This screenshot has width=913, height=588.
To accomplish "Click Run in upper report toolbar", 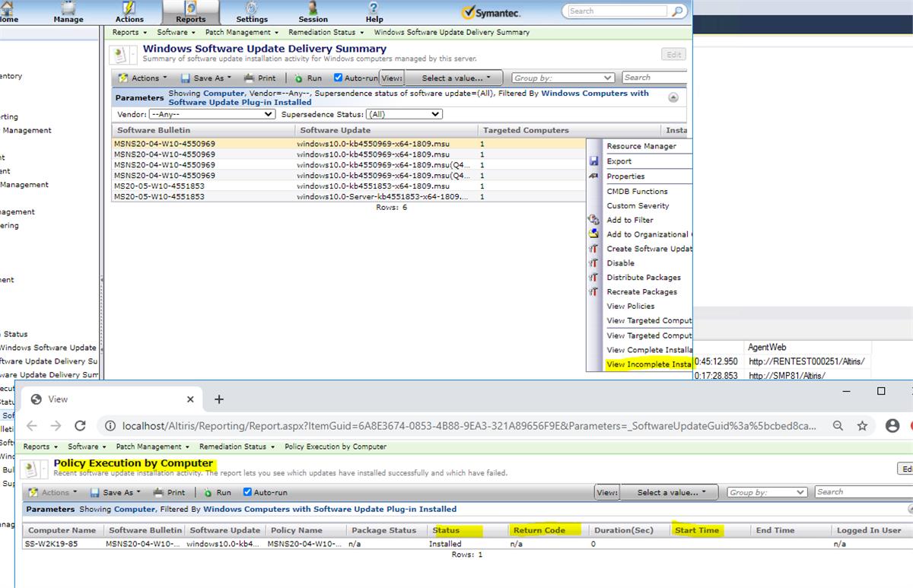I will tap(308, 78).
